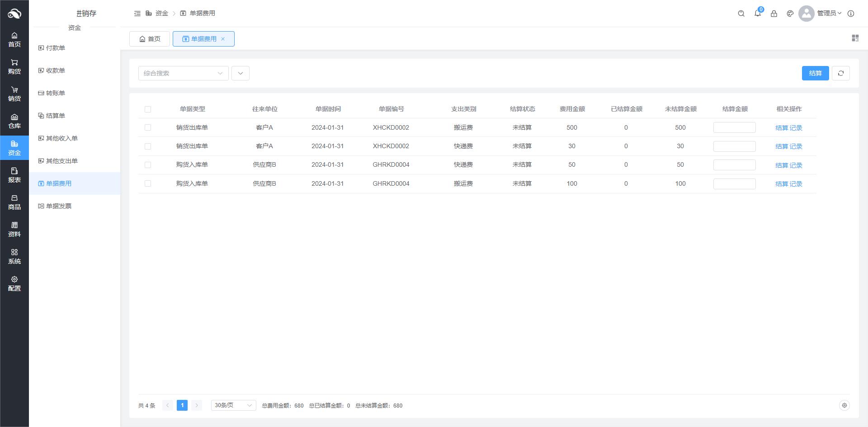This screenshot has height=427, width=868.
Task: Open the theme palette icon
Action: tap(790, 14)
